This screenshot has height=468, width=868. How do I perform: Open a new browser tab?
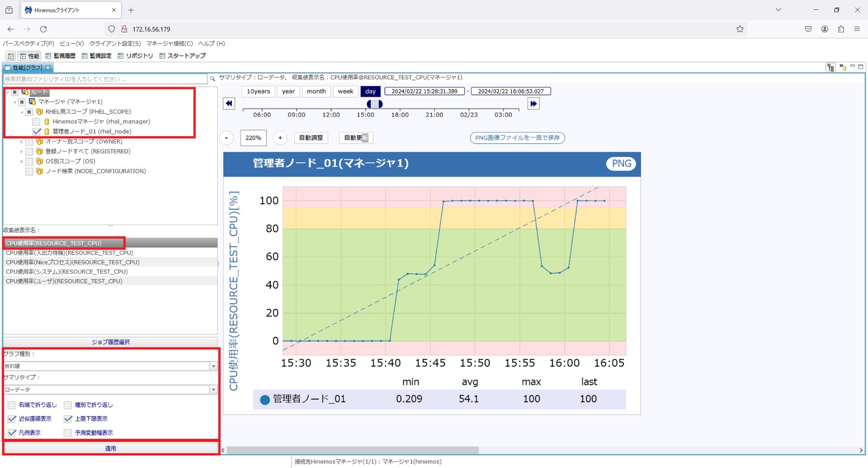point(131,10)
